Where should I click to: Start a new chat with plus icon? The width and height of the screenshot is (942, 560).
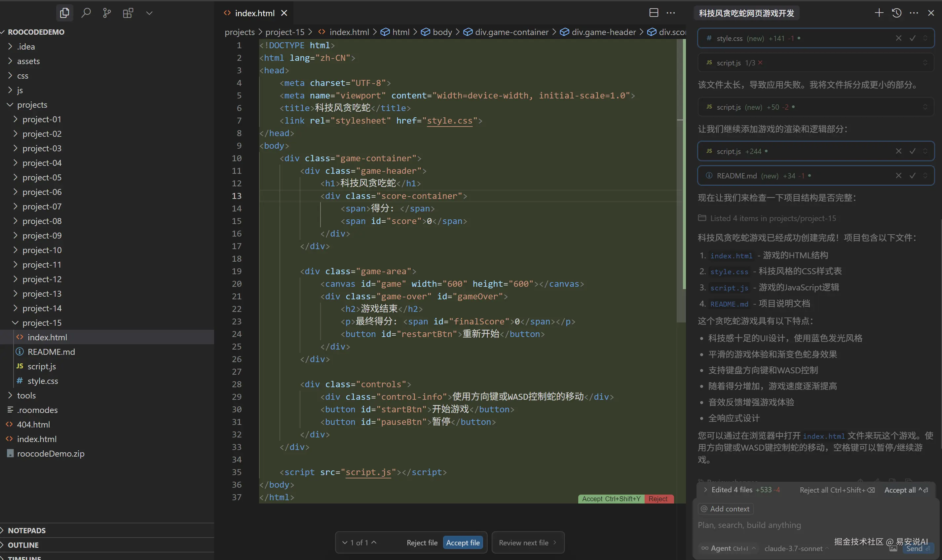(879, 13)
